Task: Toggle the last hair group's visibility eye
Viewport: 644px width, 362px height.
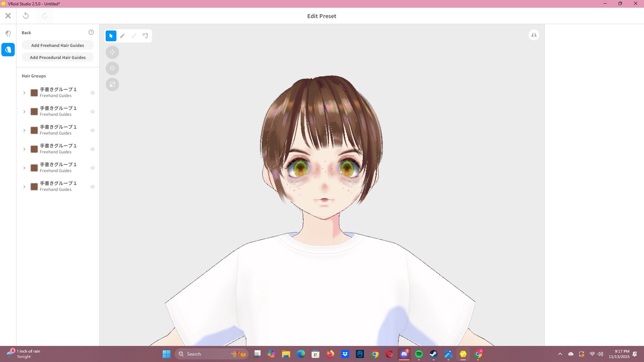Action: [93, 187]
